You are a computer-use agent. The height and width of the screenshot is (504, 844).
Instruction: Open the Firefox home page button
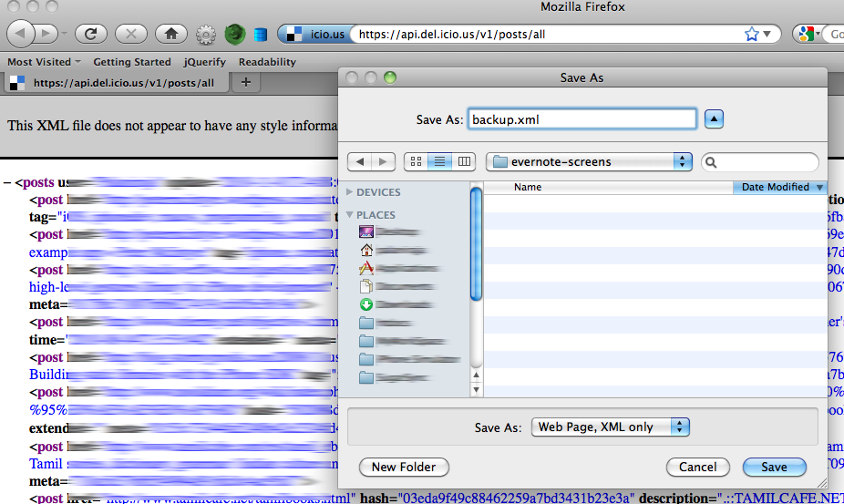[171, 34]
